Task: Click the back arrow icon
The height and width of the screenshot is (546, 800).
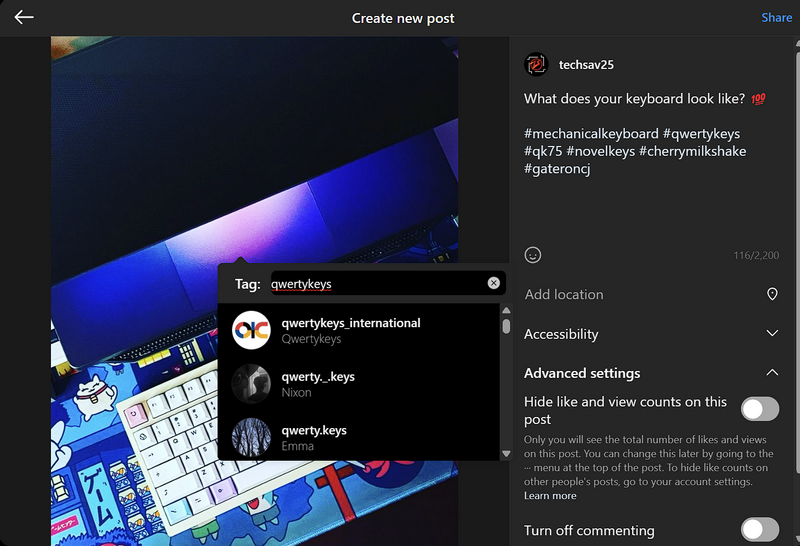Action: point(24,17)
